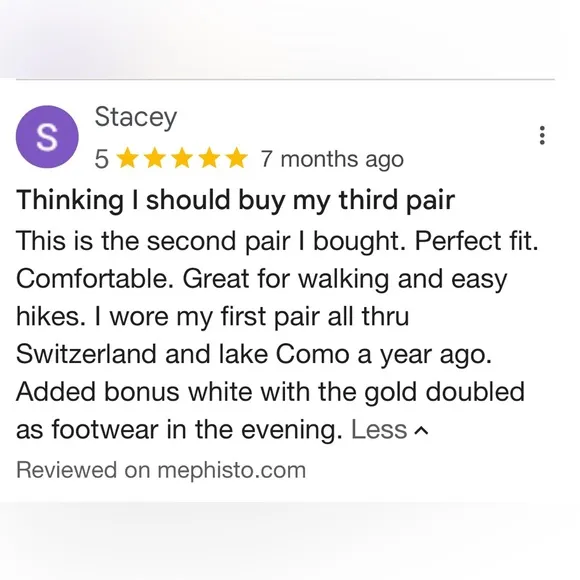This screenshot has height=580, width=580.
Task: Click the text 'Comfortable. Great for walking and easy'
Action: click(262, 279)
